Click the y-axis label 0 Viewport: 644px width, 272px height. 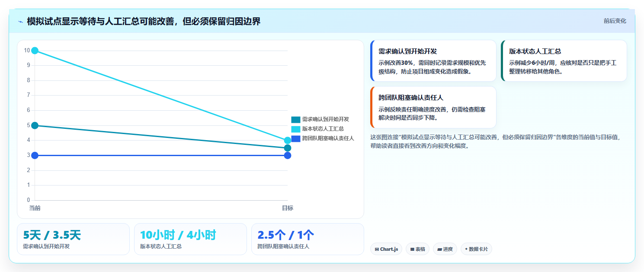click(x=29, y=200)
